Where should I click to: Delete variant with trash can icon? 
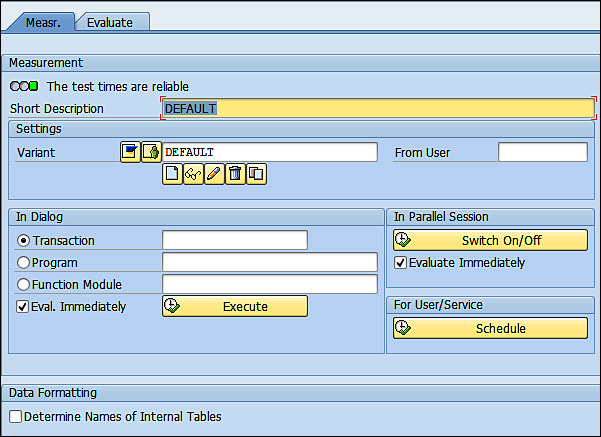coord(235,174)
